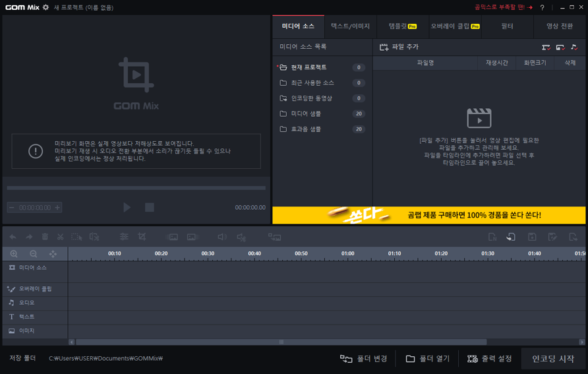Select the region selection tool with cursor
The height and width of the screenshot is (374, 588).
point(76,237)
